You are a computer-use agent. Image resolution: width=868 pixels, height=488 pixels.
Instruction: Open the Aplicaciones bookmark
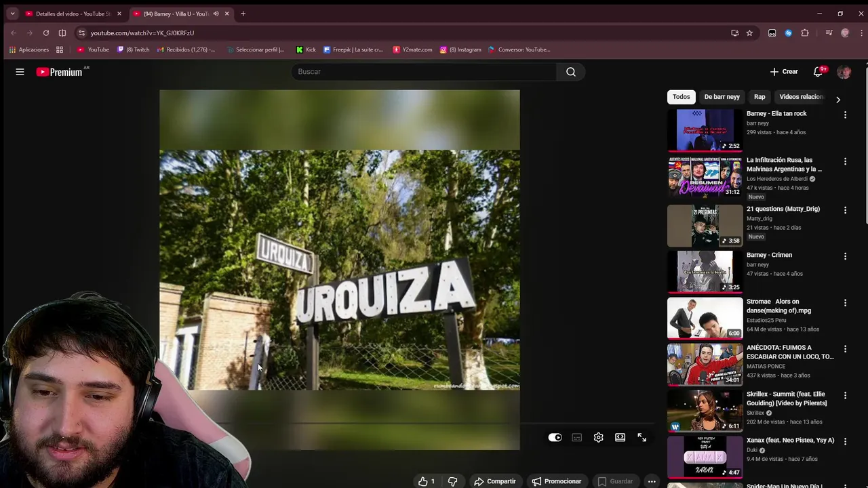(28, 49)
